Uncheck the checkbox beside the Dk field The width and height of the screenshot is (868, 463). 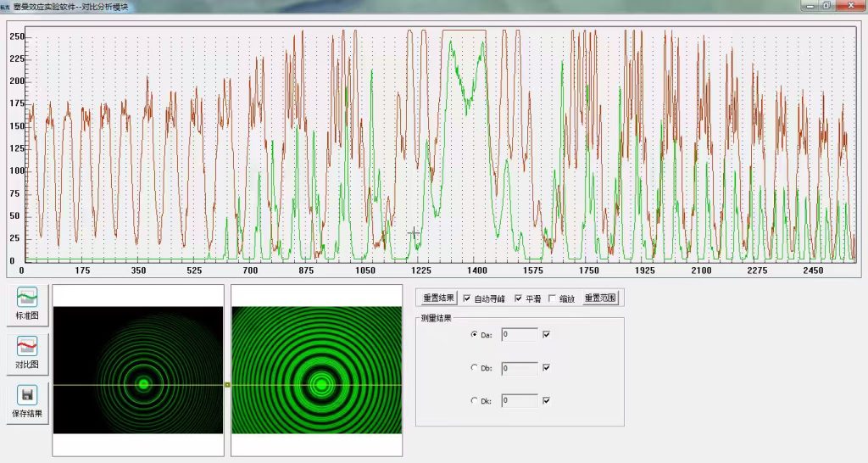click(x=547, y=400)
